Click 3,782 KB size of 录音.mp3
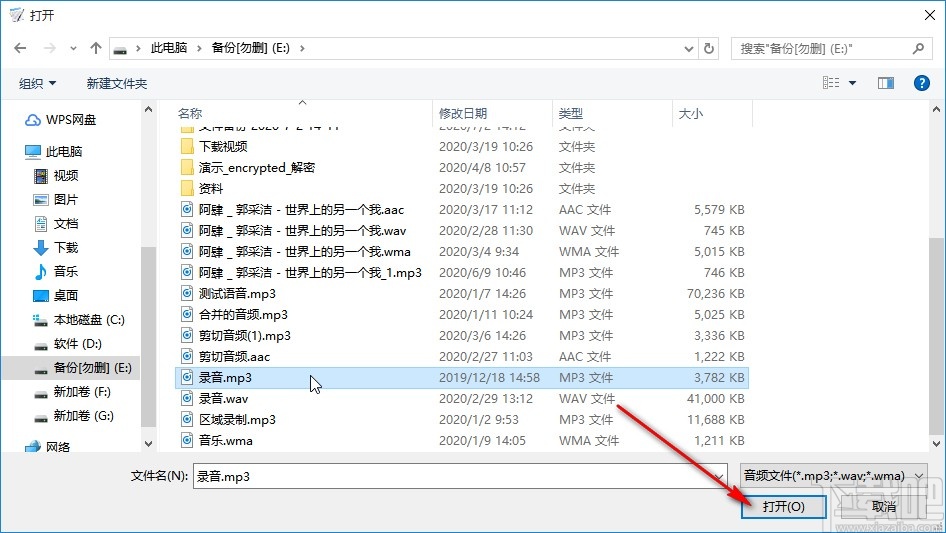Image resolution: width=946 pixels, height=533 pixels. click(719, 378)
